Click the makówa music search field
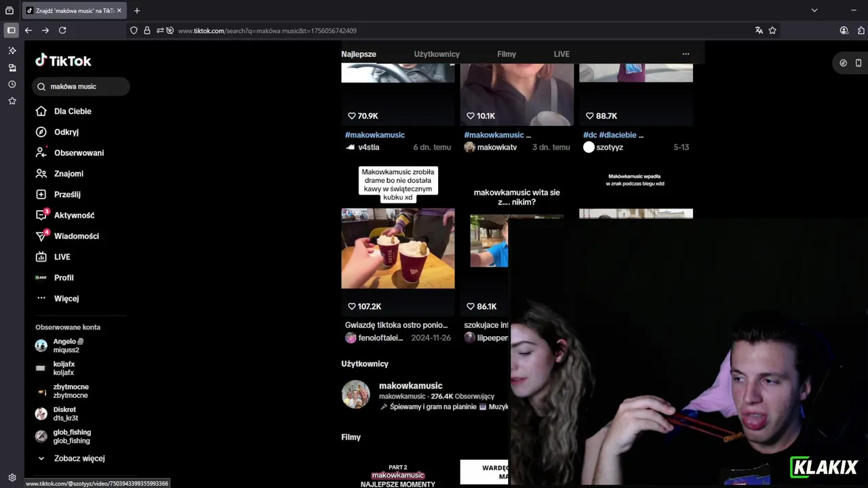This screenshot has width=868, height=488. pyautogui.click(x=80, y=87)
